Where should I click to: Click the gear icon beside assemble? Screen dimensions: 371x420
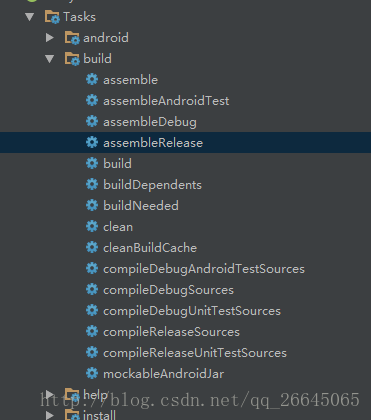92,80
